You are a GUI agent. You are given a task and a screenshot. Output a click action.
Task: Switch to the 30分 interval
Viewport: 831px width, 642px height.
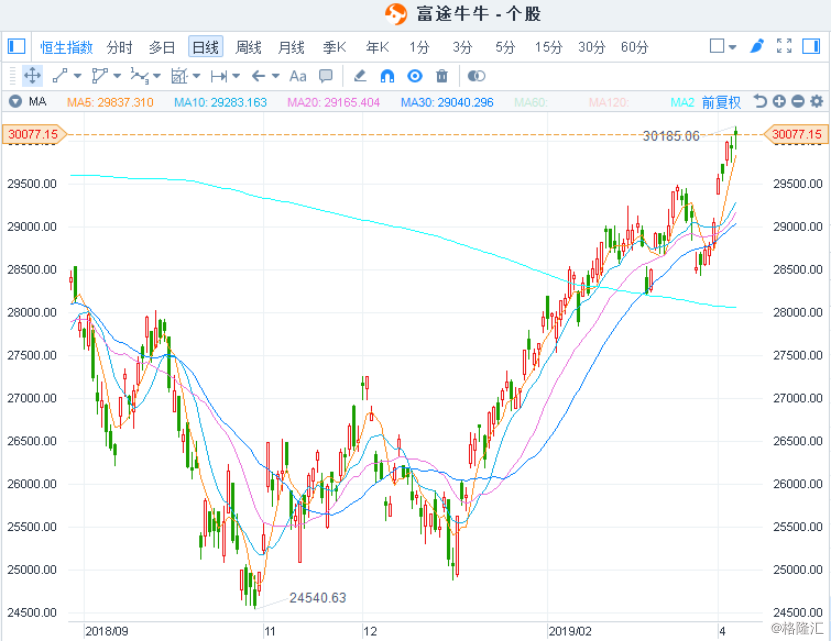point(591,48)
